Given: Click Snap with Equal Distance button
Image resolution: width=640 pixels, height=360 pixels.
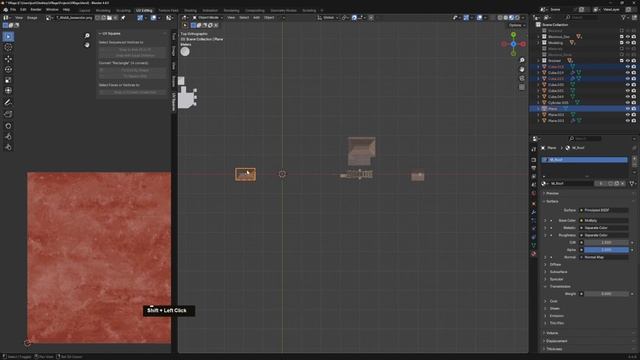Looking at the screenshot, I should 133,56.
